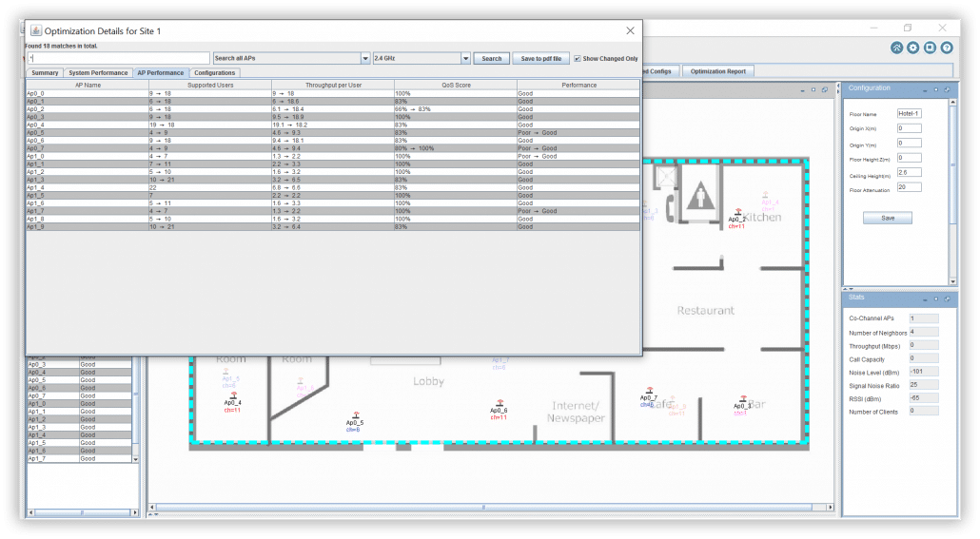Click the wireless network icon in top toolbar
The width and height of the screenshot is (980, 539).
pos(896,48)
